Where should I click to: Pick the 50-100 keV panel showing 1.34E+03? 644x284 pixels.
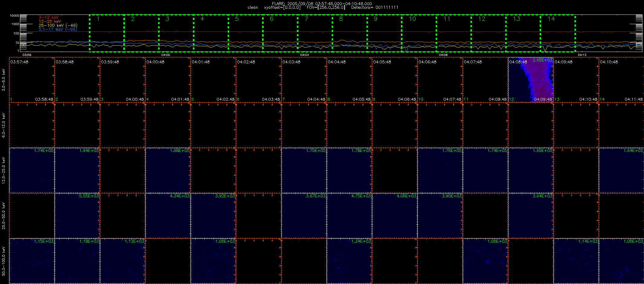(x=349, y=261)
